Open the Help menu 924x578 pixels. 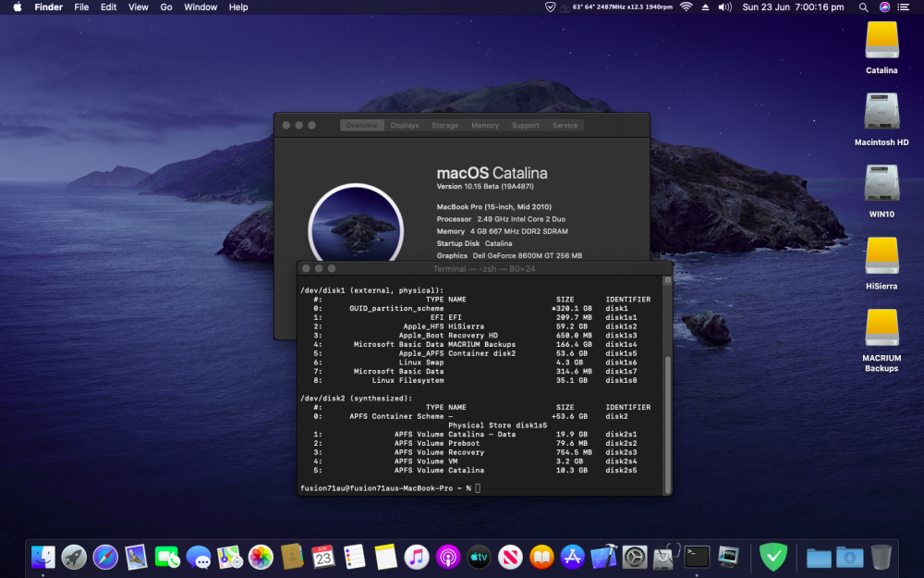tap(238, 7)
